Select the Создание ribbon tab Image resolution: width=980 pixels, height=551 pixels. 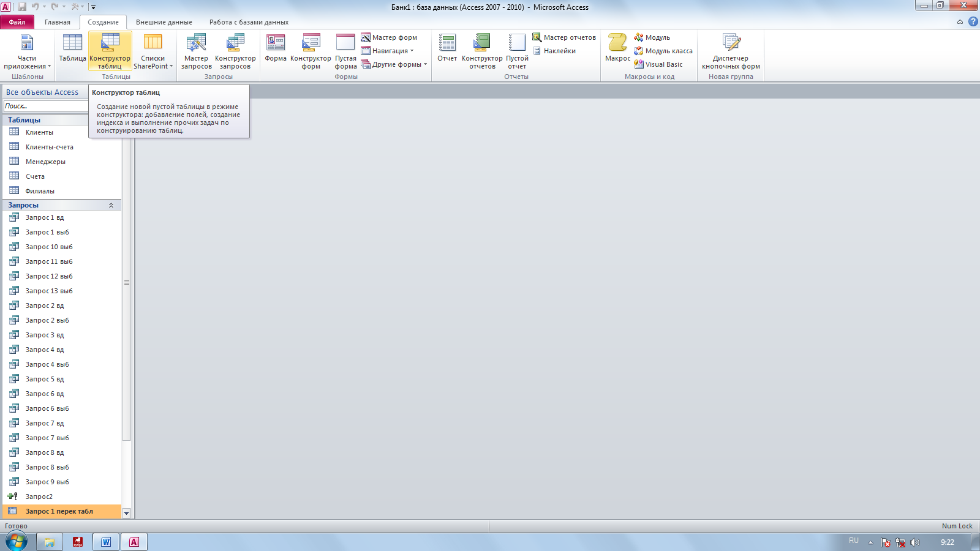[x=103, y=22]
